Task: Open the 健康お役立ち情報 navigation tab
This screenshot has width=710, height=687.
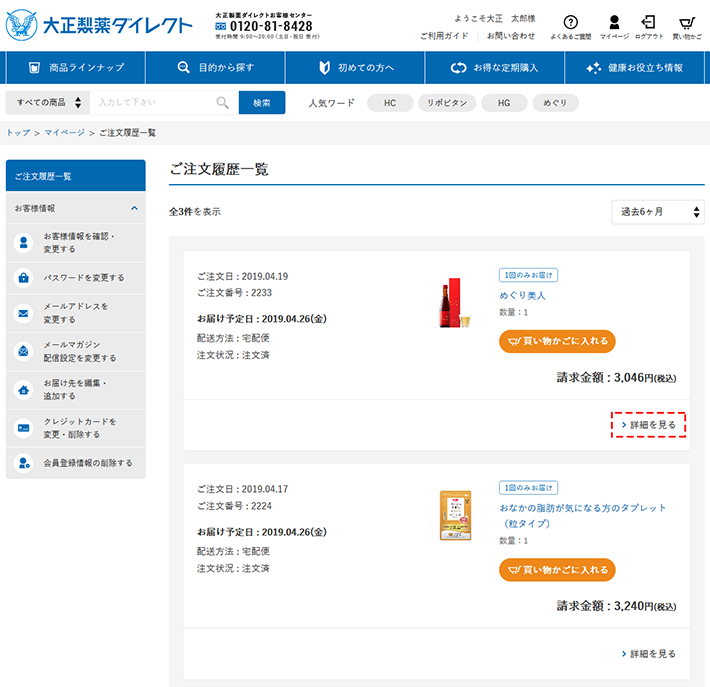Action: tap(634, 67)
